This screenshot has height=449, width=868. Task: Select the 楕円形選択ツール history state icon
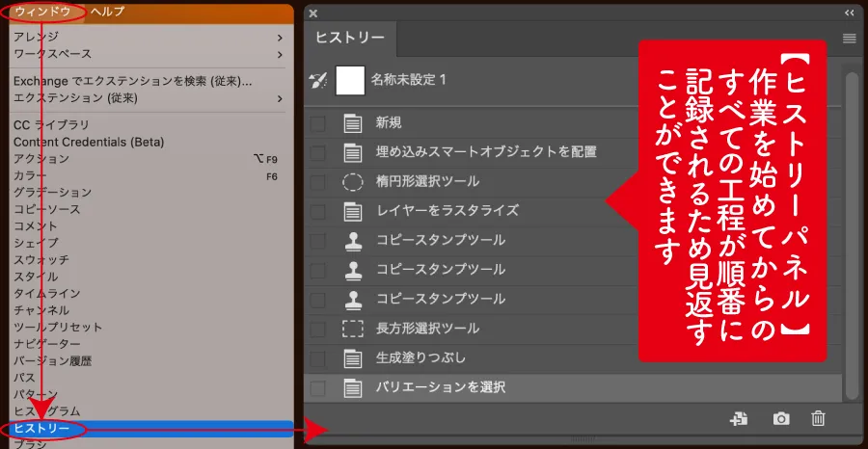click(353, 181)
